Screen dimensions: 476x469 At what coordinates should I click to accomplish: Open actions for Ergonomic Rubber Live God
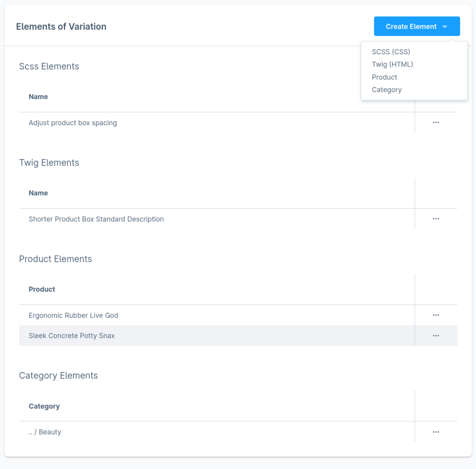click(436, 315)
